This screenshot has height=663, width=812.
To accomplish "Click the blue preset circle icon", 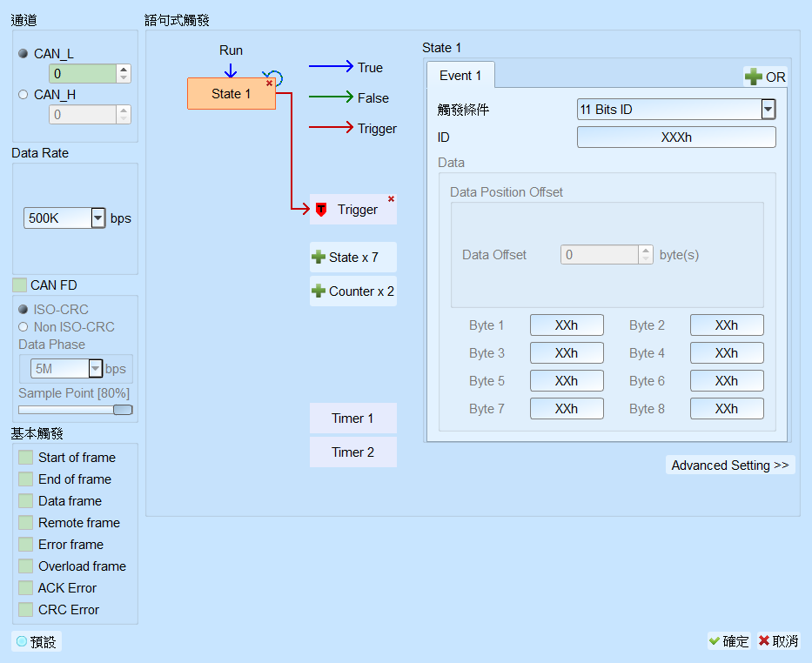I will click(x=22, y=641).
